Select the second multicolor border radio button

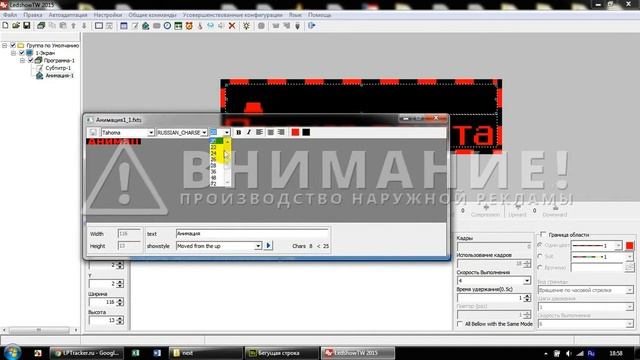[x=540, y=256]
